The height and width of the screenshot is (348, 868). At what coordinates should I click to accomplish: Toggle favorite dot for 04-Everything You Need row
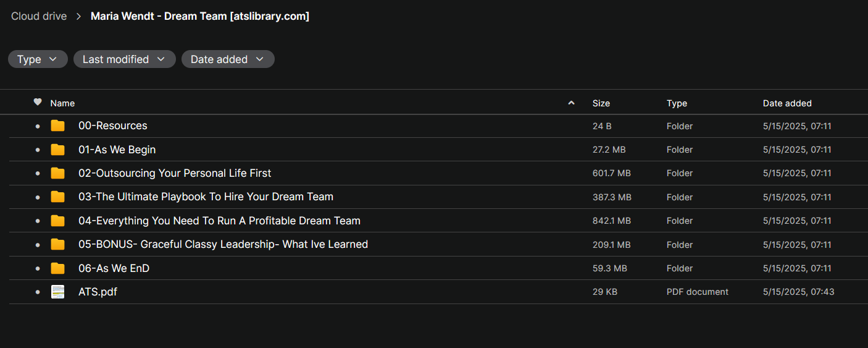[x=38, y=221]
